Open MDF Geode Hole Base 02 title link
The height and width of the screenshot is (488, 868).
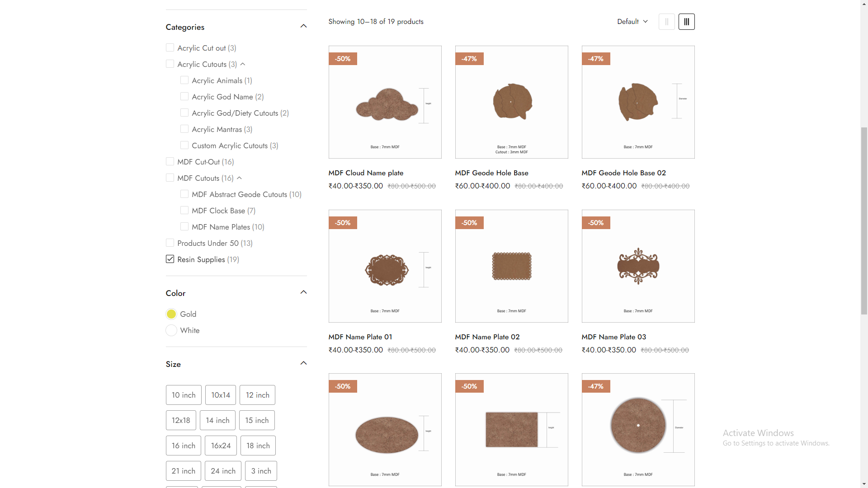coord(623,173)
